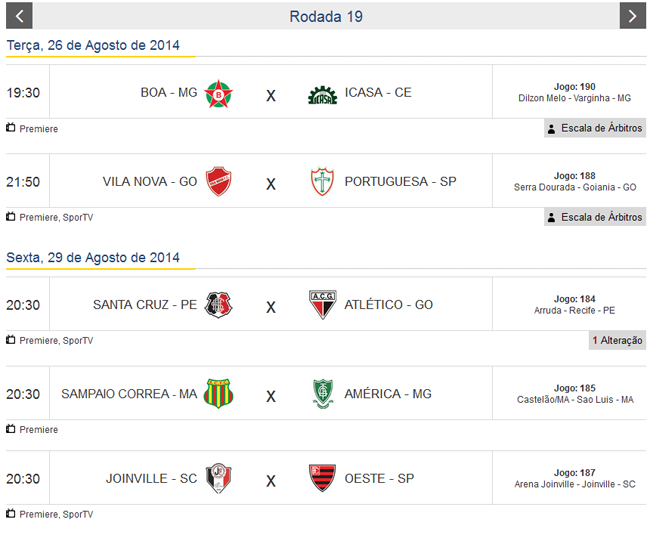Open Escala de Árbitros for Vila Nova match
The image size is (650, 538).
[x=595, y=217]
